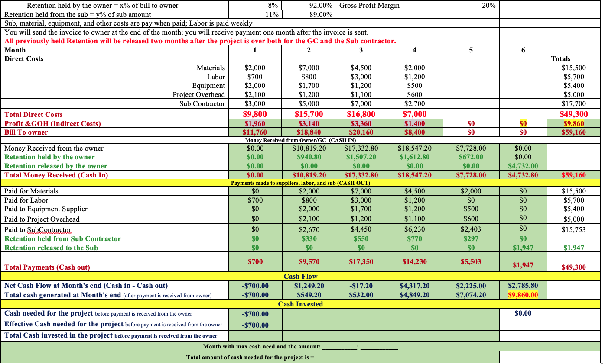Viewport: 605px width, 364px height.
Task: Select the 8% owner retention cell
Action: coord(255,6)
